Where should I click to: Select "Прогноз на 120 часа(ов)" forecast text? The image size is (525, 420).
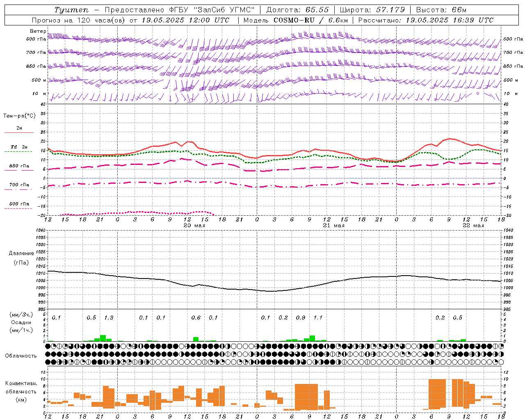tap(79, 20)
